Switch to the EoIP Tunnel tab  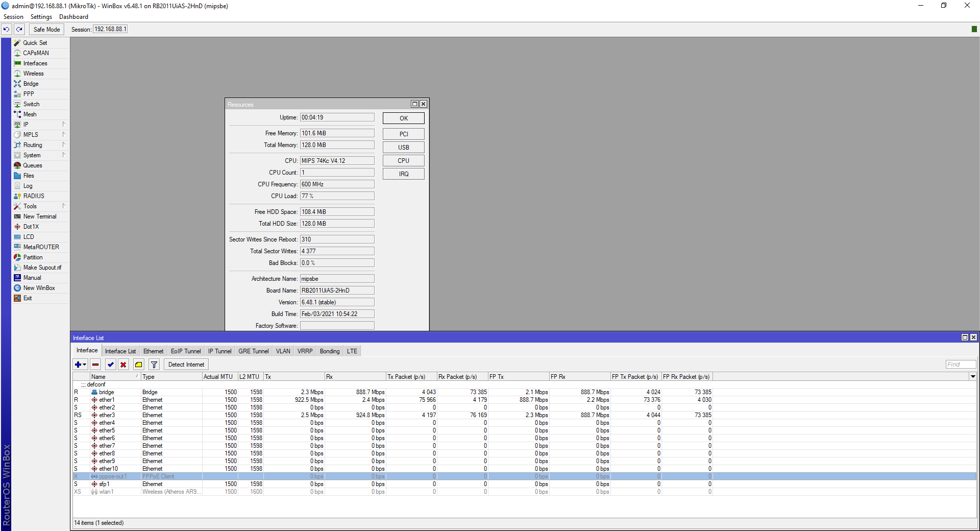pyautogui.click(x=186, y=351)
